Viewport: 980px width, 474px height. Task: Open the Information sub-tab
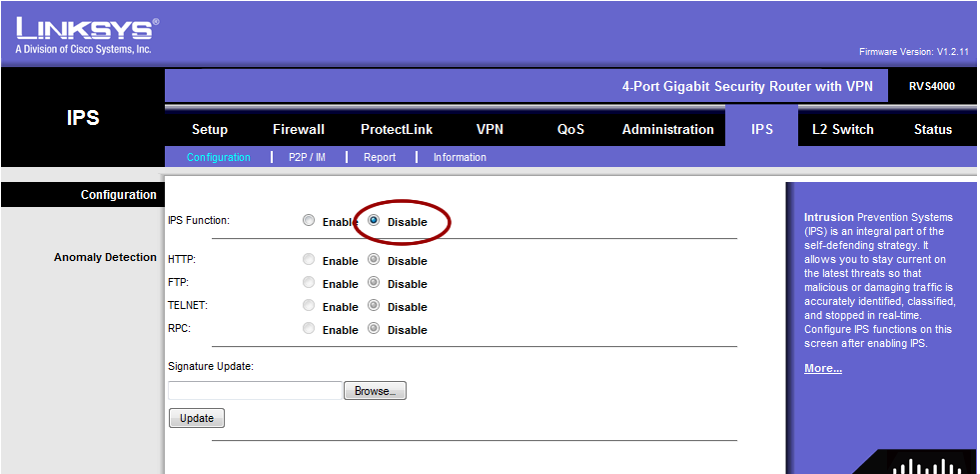tap(460, 158)
